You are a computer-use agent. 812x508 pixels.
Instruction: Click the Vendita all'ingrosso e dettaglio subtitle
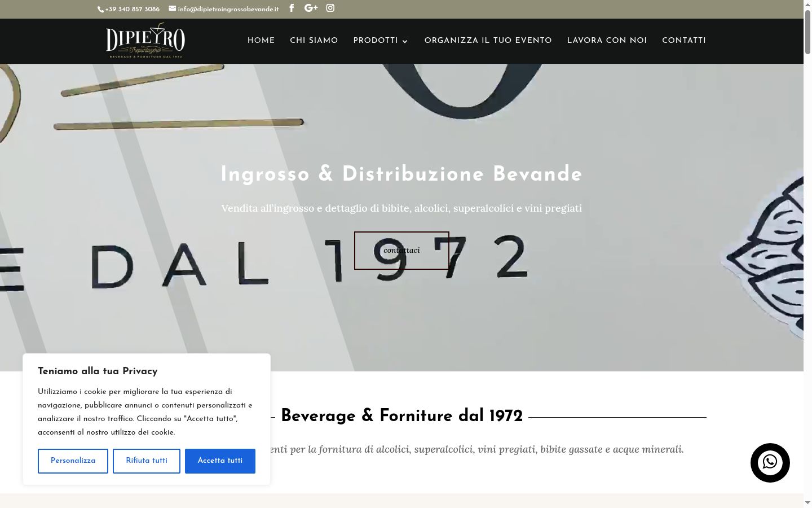(x=401, y=208)
